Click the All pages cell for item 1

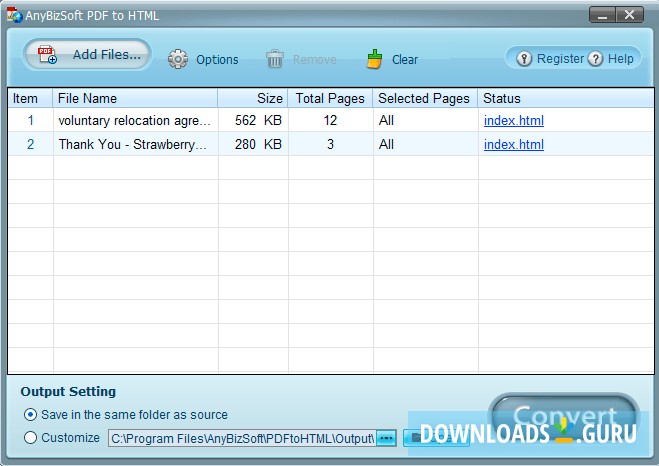(x=425, y=121)
